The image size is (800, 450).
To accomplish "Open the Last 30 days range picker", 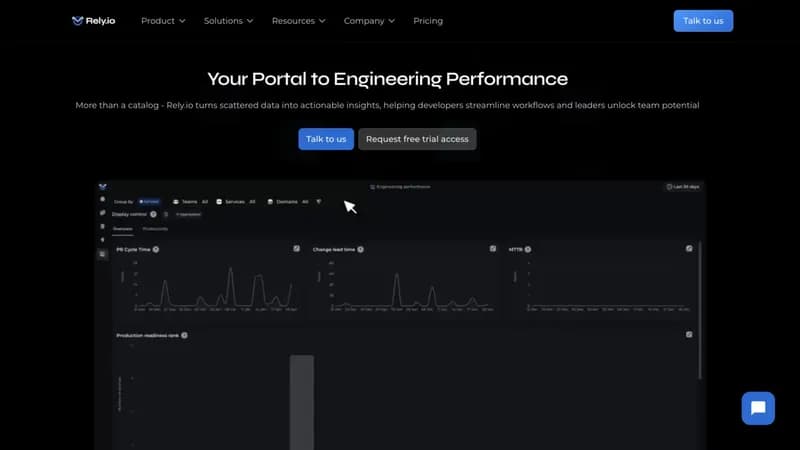I will pos(683,187).
